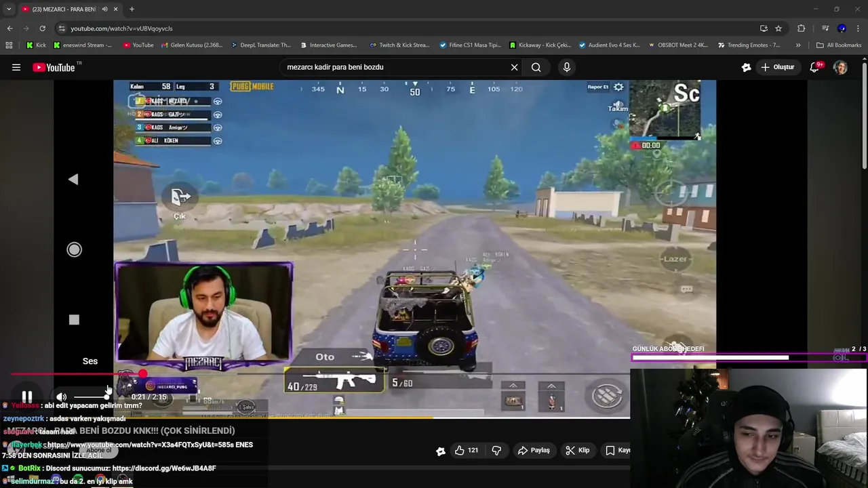Viewport: 868px width, 488px height.
Task: Dislike the video
Action: [x=496, y=450]
